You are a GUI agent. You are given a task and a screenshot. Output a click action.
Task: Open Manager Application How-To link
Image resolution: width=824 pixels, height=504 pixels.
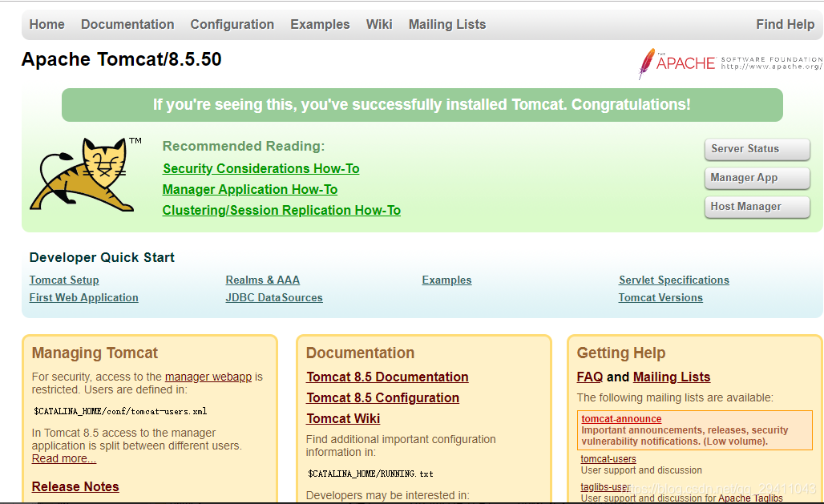[250, 190]
